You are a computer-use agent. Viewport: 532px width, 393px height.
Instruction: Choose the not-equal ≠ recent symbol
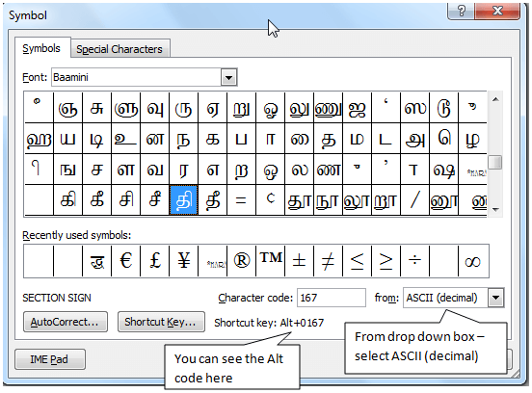click(x=328, y=261)
